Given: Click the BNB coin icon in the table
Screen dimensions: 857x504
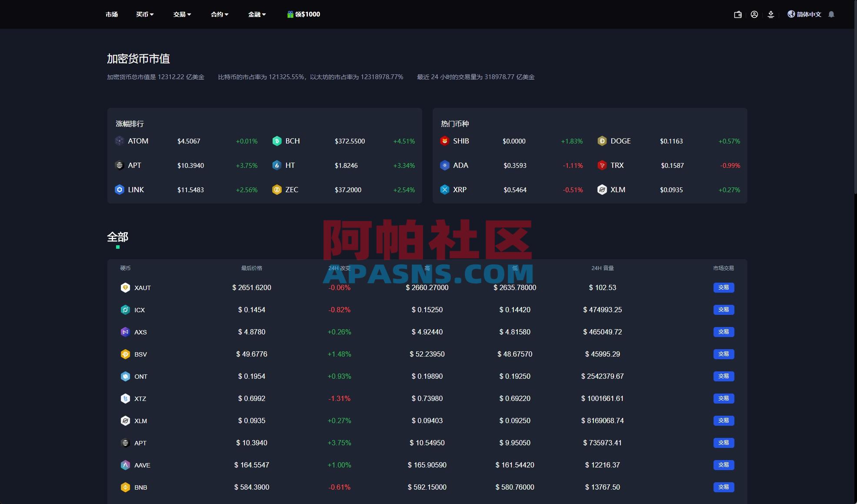Looking at the screenshot, I should tap(125, 487).
